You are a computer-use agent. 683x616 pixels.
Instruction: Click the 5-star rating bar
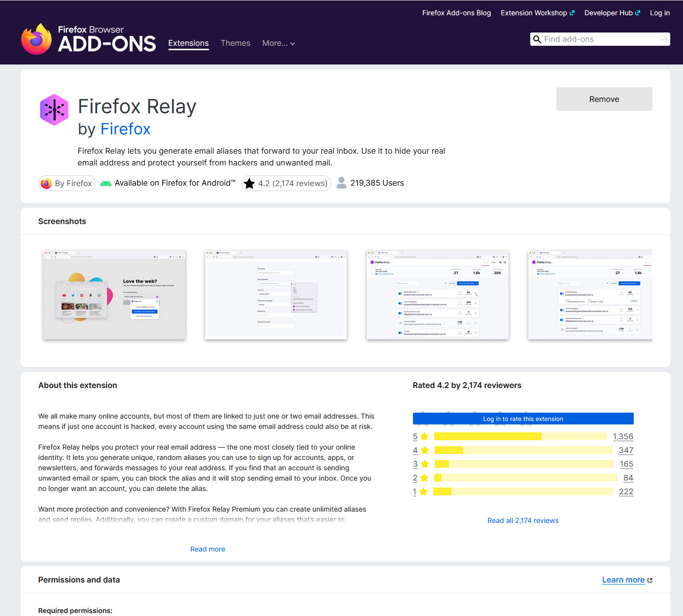(x=520, y=436)
